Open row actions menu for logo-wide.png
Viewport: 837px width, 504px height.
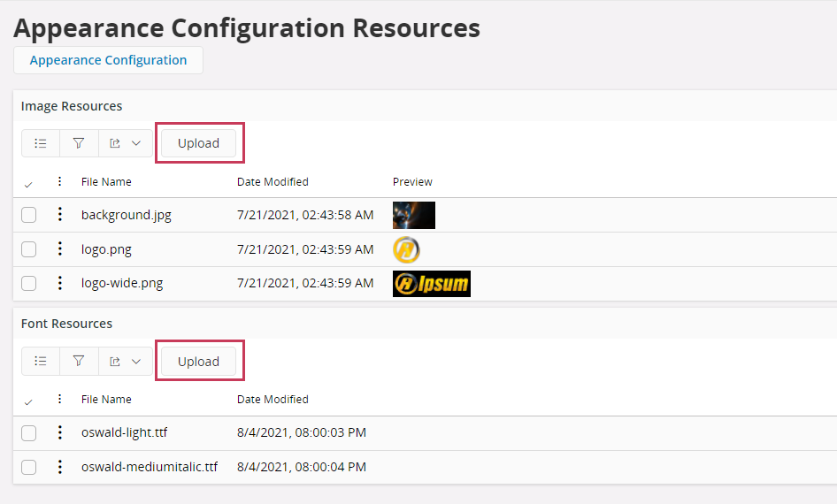click(60, 283)
